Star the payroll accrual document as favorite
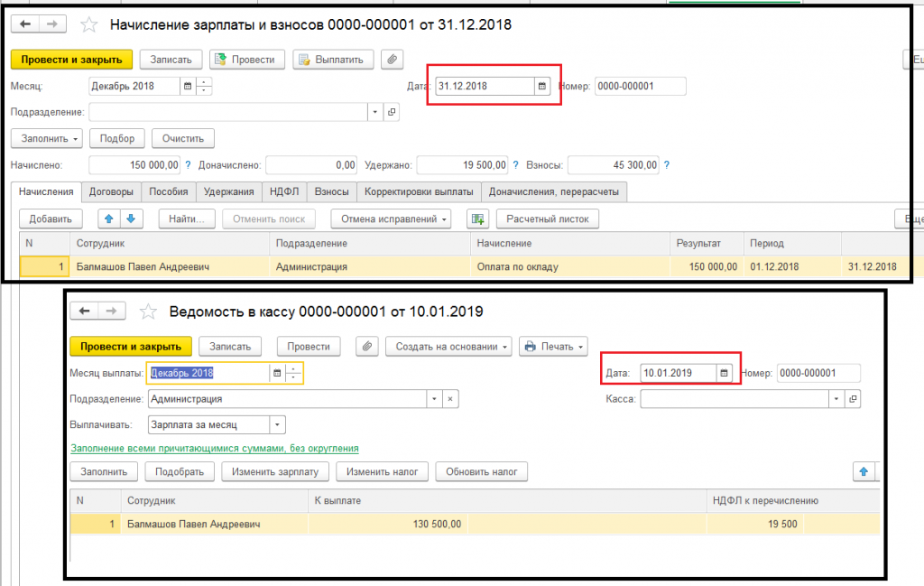 tap(88, 25)
